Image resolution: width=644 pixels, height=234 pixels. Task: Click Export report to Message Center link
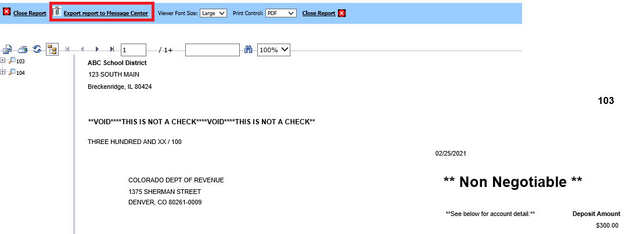tap(106, 13)
